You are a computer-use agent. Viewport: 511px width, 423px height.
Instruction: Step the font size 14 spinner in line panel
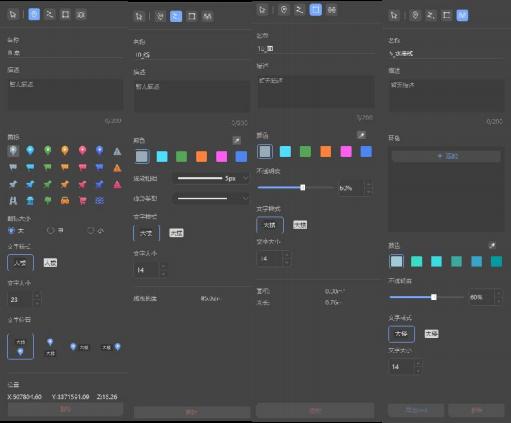click(163, 270)
